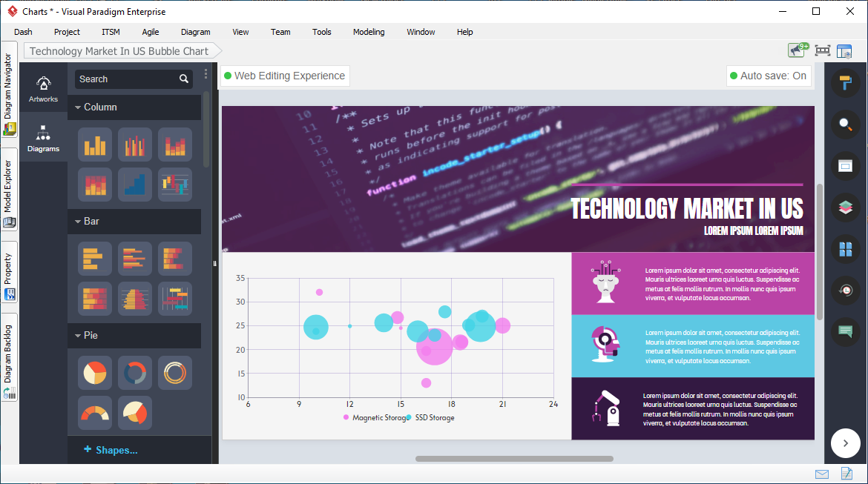Open the Agile menu
Screen dimensions: 868x484
pyautogui.click(x=151, y=32)
